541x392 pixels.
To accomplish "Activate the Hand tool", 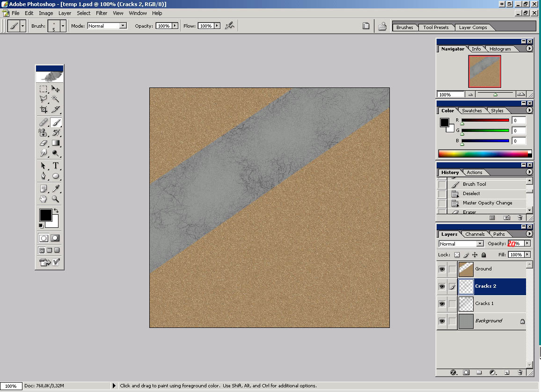I will (44, 199).
